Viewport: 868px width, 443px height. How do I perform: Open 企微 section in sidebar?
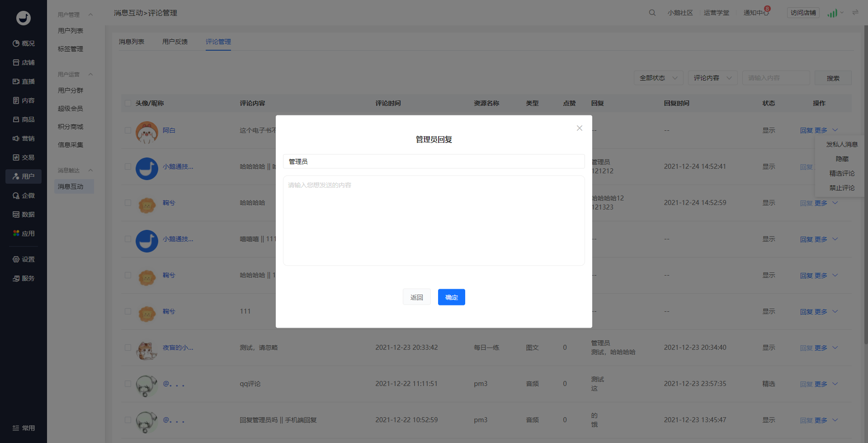tap(24, 195)
